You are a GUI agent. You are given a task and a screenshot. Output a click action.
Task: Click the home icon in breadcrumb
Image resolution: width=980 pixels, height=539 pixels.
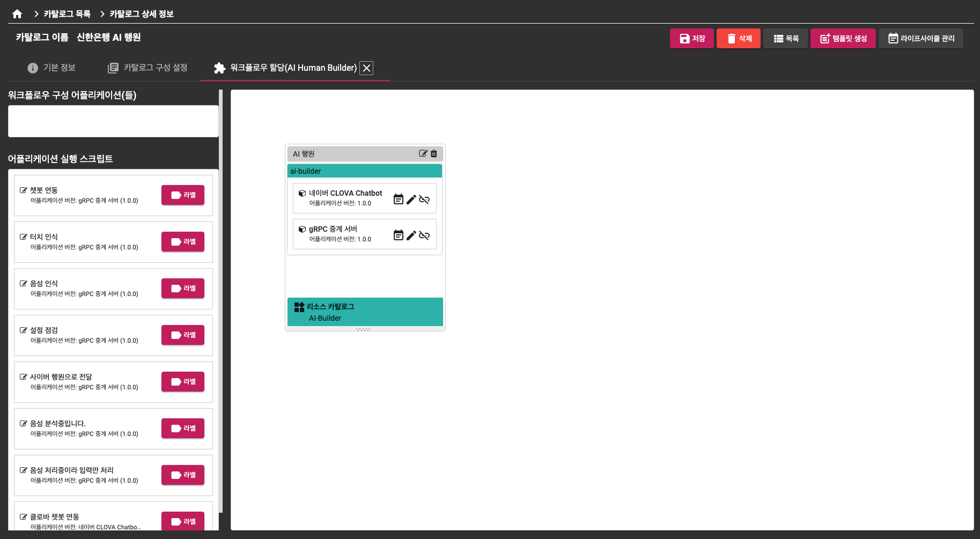(17, 14)
